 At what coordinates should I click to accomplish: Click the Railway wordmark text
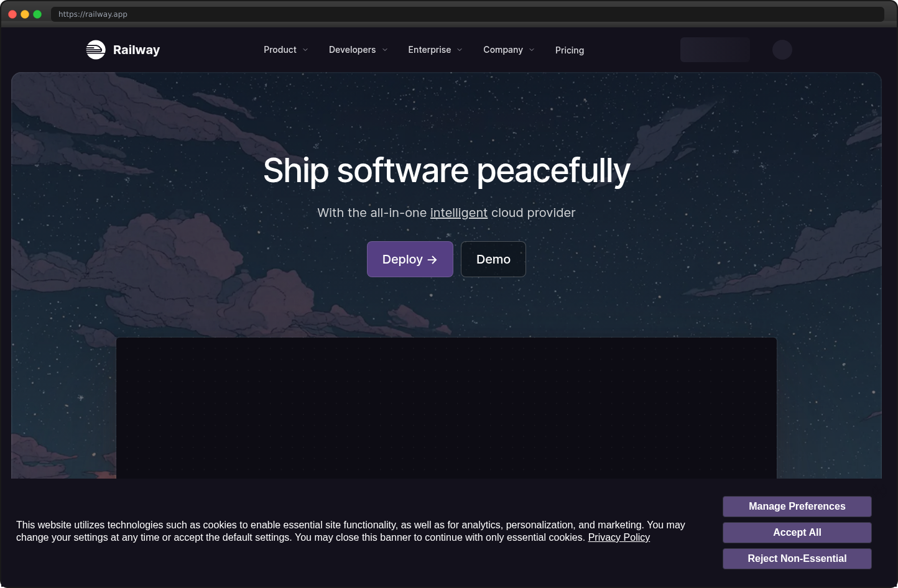(x=136, y=50)
